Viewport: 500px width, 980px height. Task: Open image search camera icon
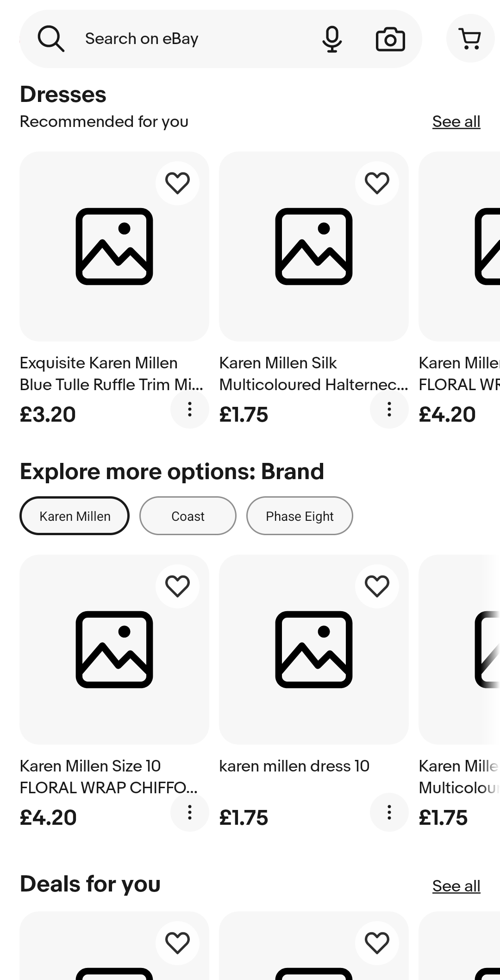390,39
